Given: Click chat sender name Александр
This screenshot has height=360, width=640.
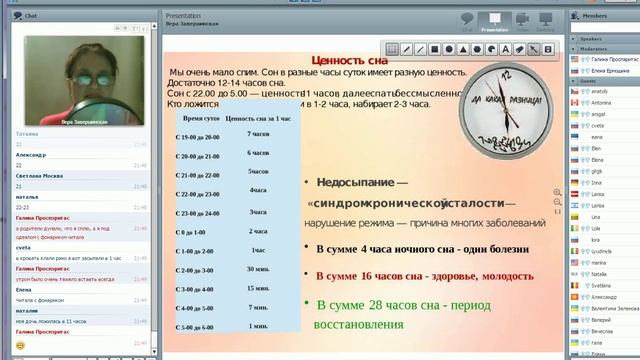Looking at the screenshot, I should tap(31, 155).
